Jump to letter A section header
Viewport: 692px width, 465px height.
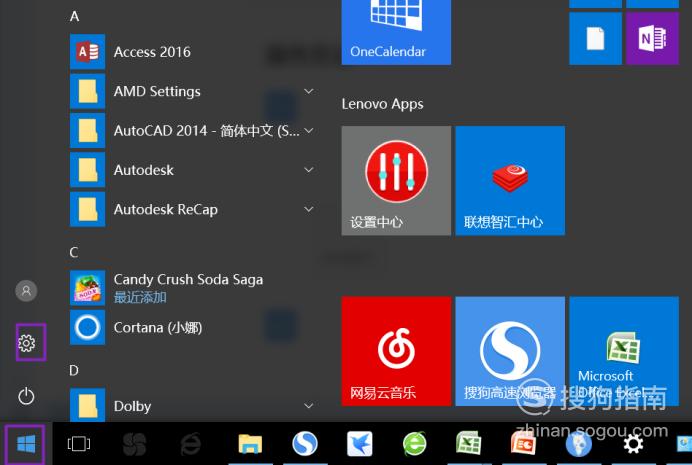tap(75, 16)
